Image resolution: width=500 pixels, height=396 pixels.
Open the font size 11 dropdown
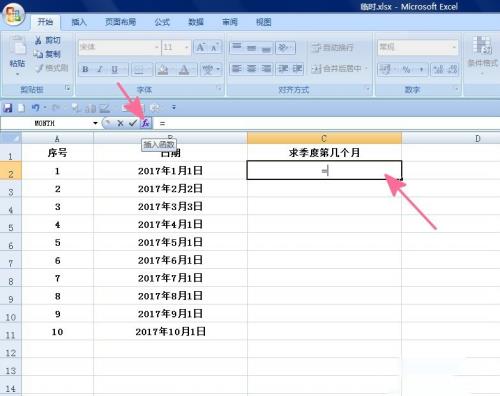pyautogui.click(x=187, y=47)
